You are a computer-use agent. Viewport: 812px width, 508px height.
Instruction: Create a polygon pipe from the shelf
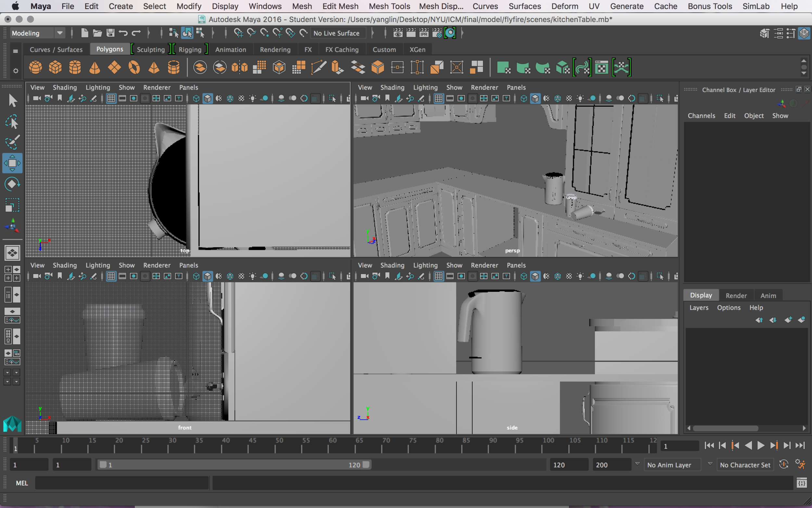point(173,68)
